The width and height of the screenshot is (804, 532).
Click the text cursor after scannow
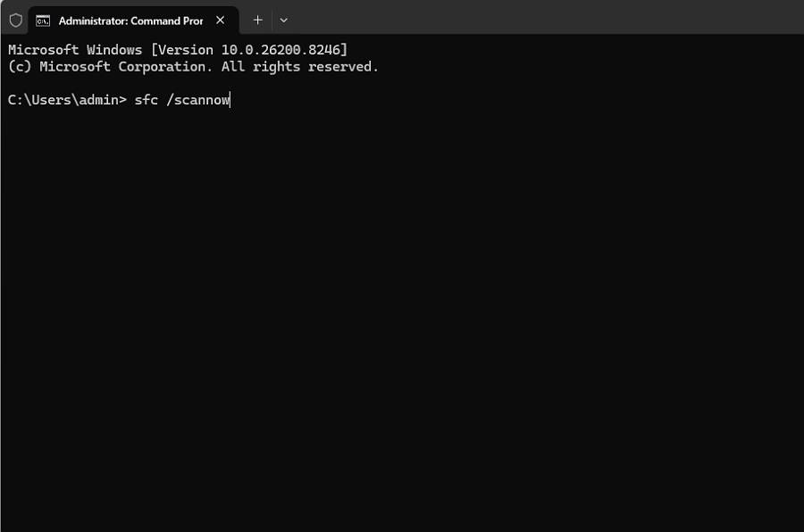coord(230,100)
